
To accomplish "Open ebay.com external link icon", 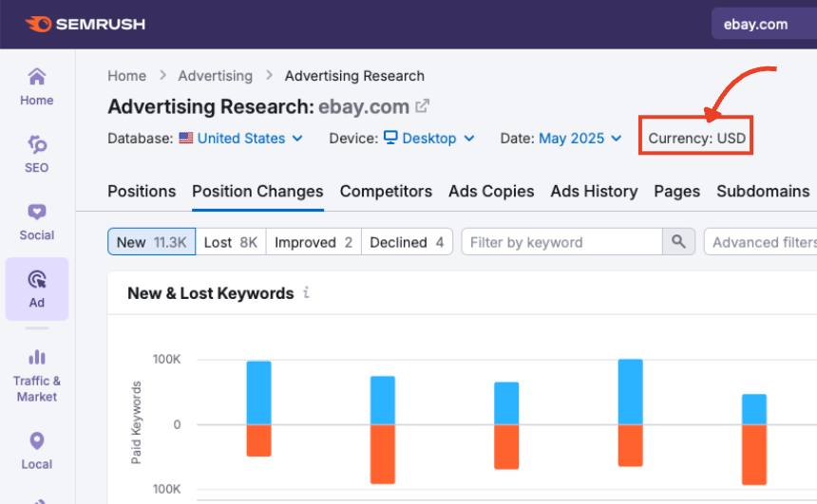I will pos(423,106).
